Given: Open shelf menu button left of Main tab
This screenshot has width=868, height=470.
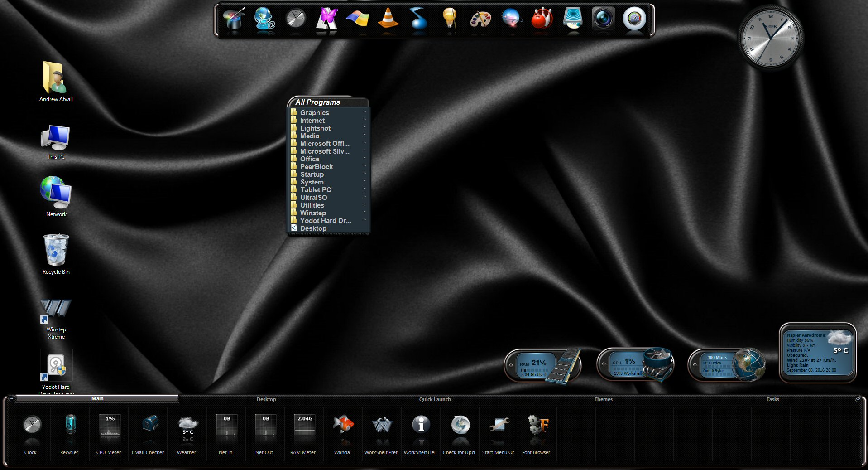Looking at the screenshot, I should coord(11,399).
